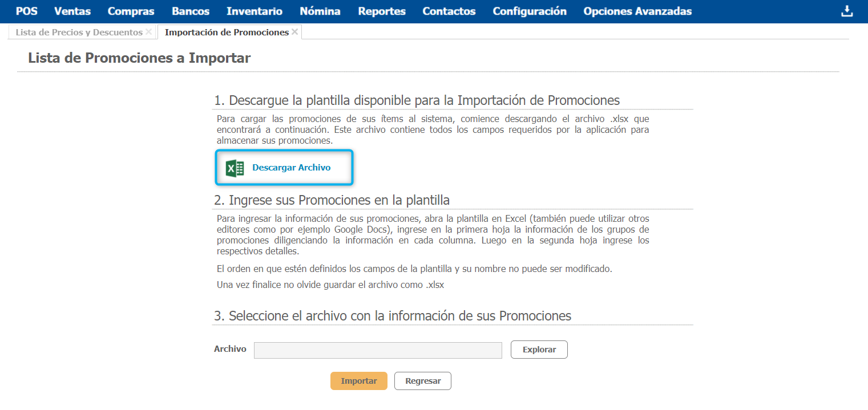
Task: Open the Bancos menu
Action: 191,11
